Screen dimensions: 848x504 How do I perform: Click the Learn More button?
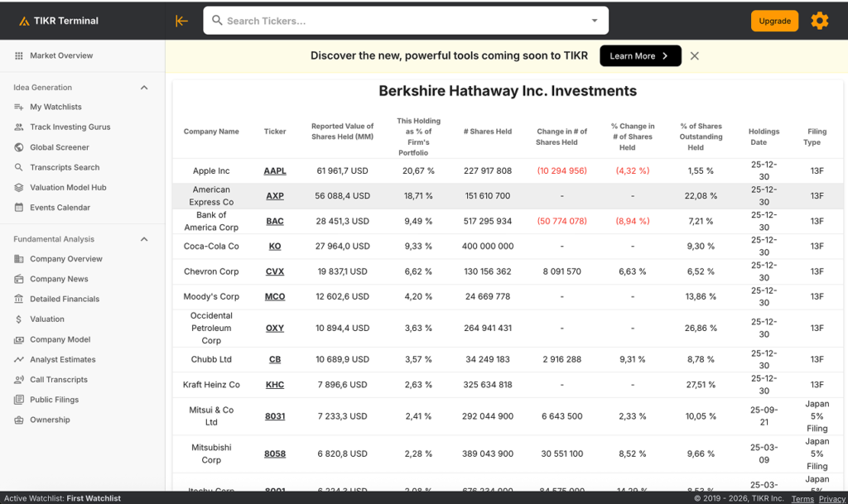point(640,56)
